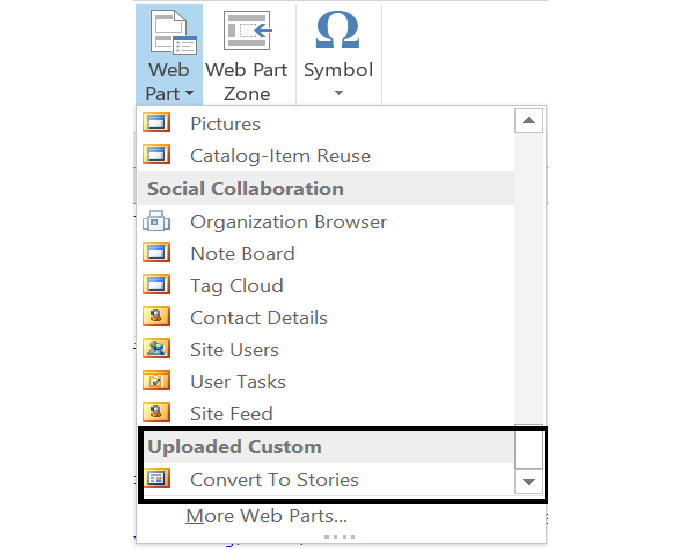Click the Uploaded Custom category header
The height and width of the screenshot is (549, 676).
click(325, 446)
